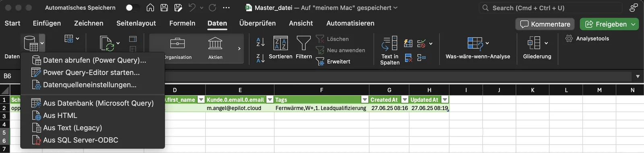Open Data Validation dropdown arrow

click(431, 43)
